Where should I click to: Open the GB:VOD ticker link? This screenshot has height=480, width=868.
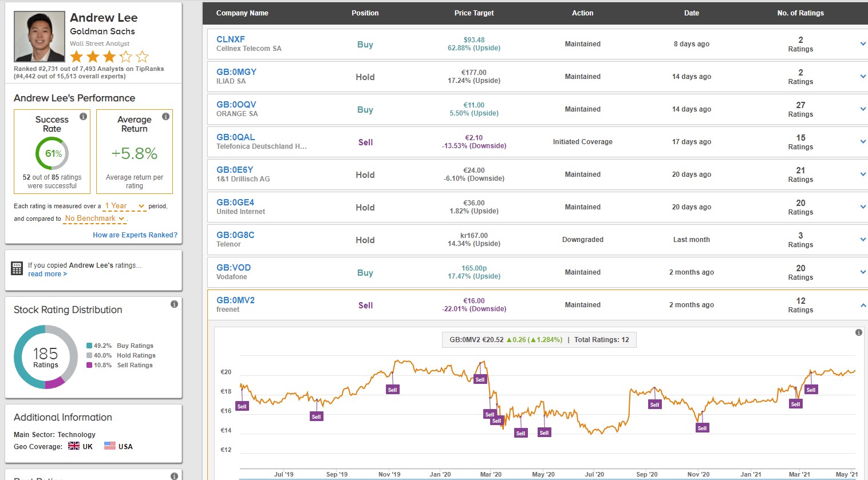coord(234,268)
